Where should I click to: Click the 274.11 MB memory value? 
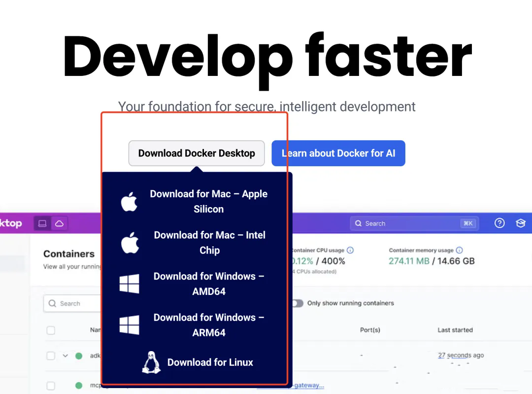coord(409,261)
